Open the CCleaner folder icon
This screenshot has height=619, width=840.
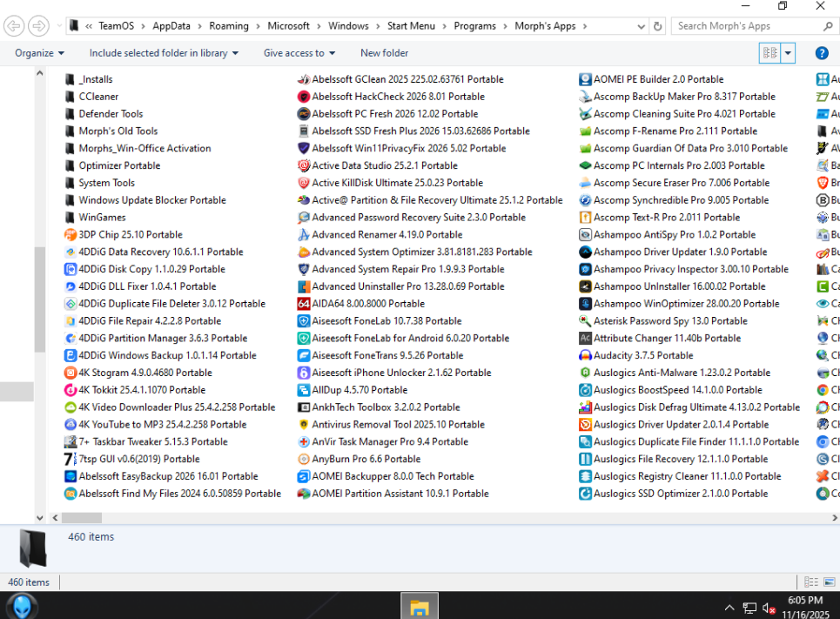click(x=70, y=97)
